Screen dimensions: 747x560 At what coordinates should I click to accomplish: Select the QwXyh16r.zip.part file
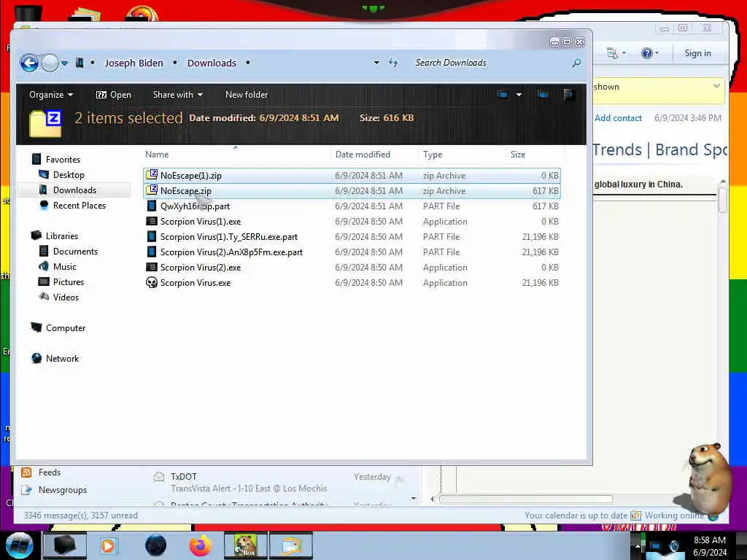pyautogui.click(x=352, y=206)
